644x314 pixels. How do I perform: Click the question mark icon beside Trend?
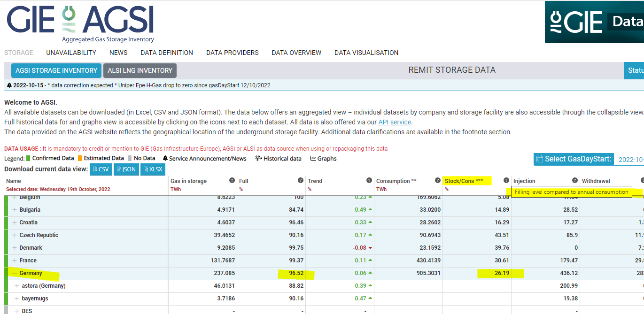[369, 180]
